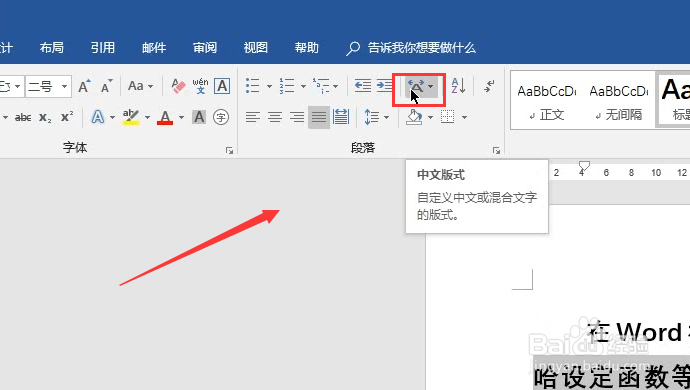
Task: Open the References (引用) tab
Action: click(103, 48)
